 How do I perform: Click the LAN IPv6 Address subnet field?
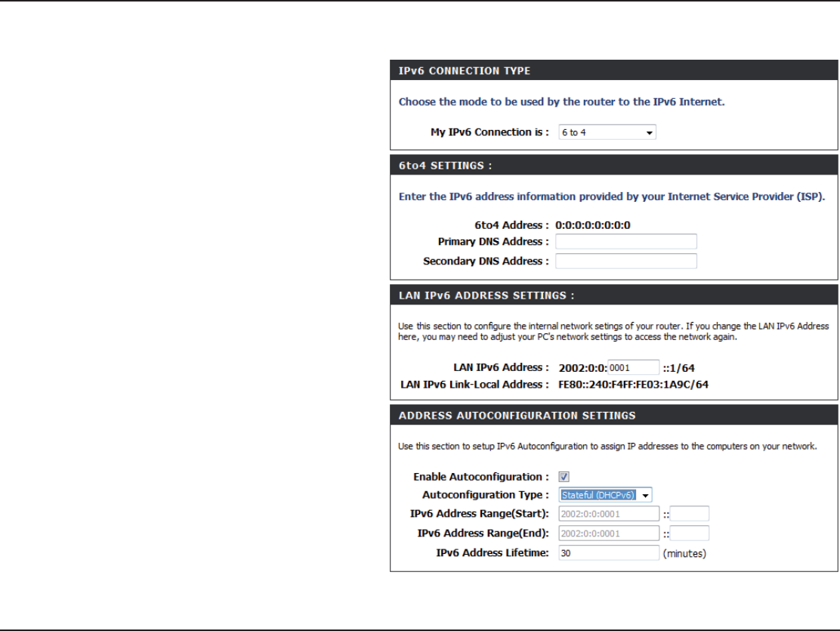(633, 368)
